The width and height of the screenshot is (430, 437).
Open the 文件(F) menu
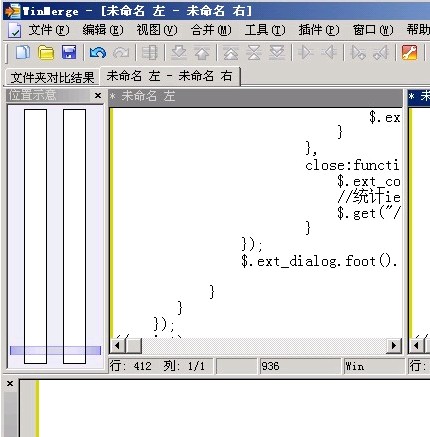pos(49,30)
